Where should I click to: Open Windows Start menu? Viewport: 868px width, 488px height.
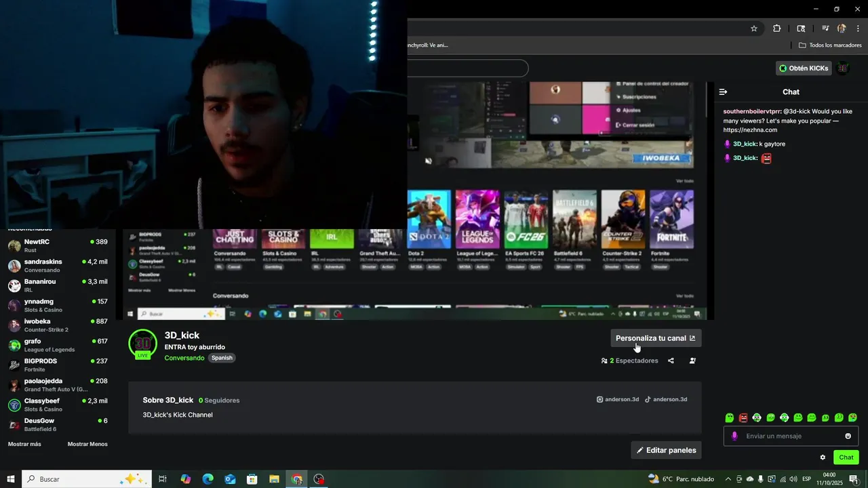pyautogui.click(x=11, y=479)
